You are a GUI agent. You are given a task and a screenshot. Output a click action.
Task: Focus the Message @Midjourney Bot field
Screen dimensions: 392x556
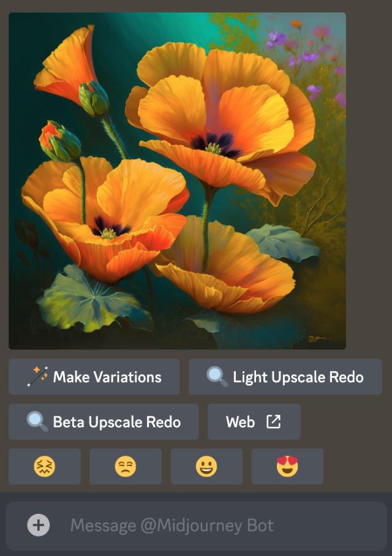click(197, 526)
